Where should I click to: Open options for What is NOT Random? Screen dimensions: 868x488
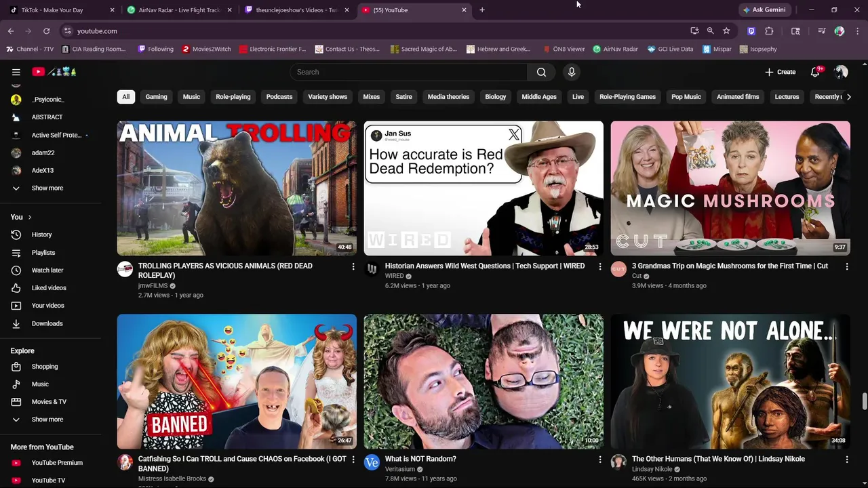[x=599, y=460]
